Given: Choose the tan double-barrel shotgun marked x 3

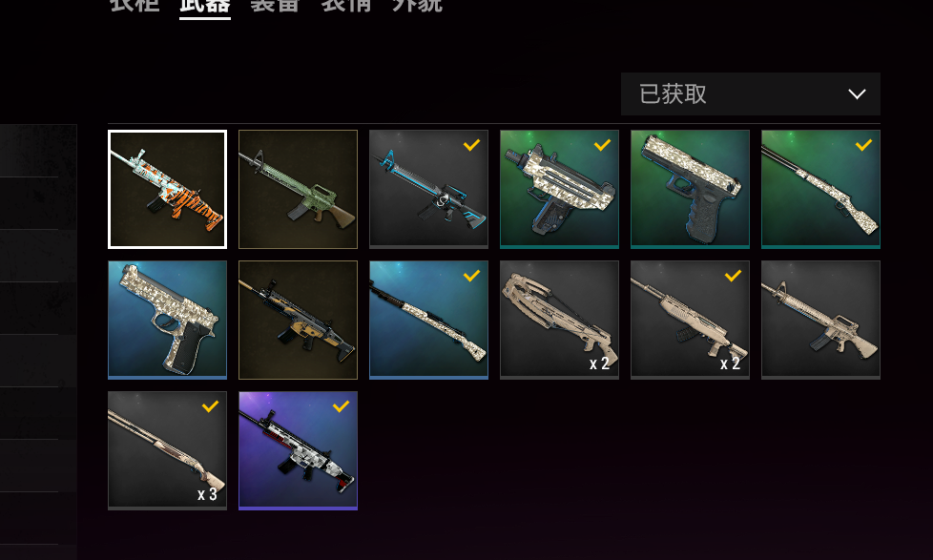Looking at the screenshot, I should [x=167, y=450].
